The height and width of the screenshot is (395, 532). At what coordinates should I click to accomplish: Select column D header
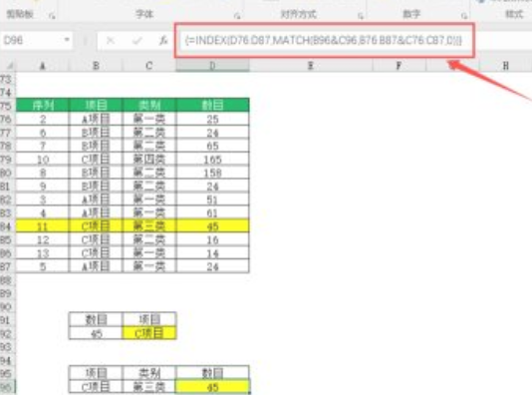(212, 66)
